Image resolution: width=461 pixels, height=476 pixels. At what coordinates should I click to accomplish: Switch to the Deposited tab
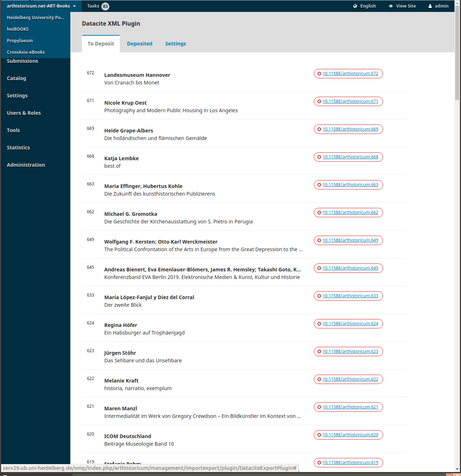pos(140,44)
